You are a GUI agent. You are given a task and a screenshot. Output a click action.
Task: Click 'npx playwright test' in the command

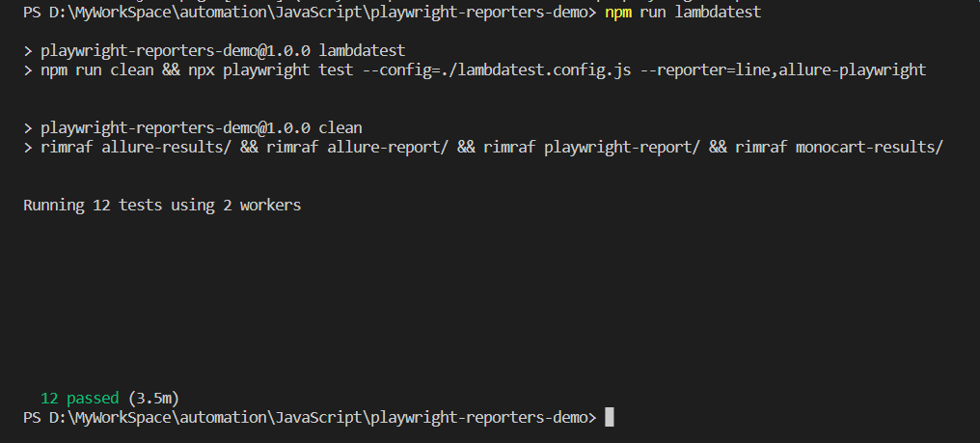(x=271, y=70)
